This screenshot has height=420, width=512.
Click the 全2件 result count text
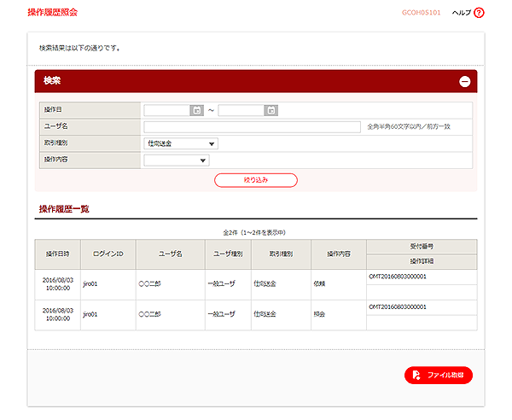(x=254, y=232)
